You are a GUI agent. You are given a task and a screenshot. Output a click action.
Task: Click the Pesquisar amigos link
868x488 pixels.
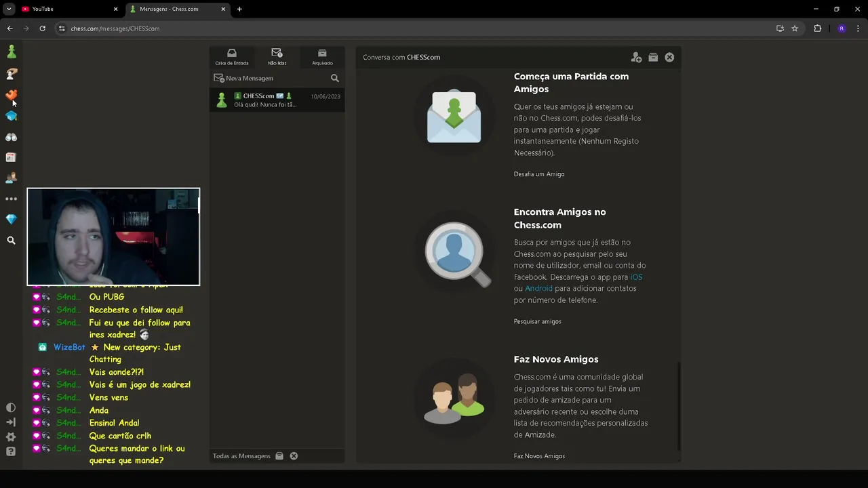537,321
